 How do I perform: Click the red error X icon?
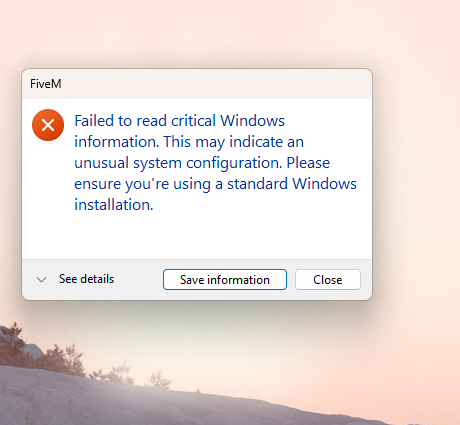[x=48, y=125]
